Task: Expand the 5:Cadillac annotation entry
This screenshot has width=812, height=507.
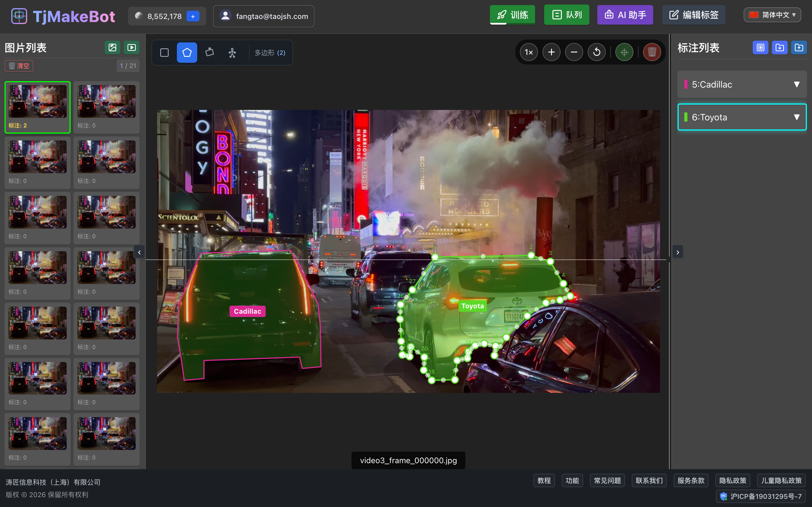Action: [x=796, y=84]
